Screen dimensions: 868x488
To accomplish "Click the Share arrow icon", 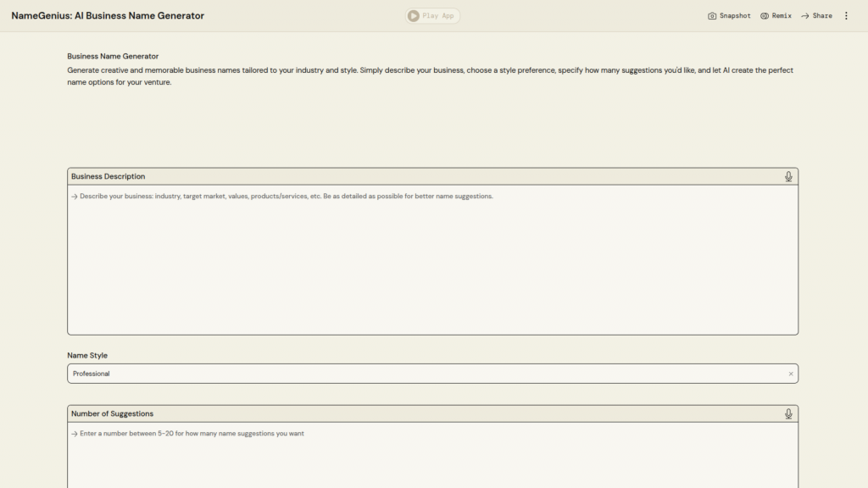I will 805,16.
